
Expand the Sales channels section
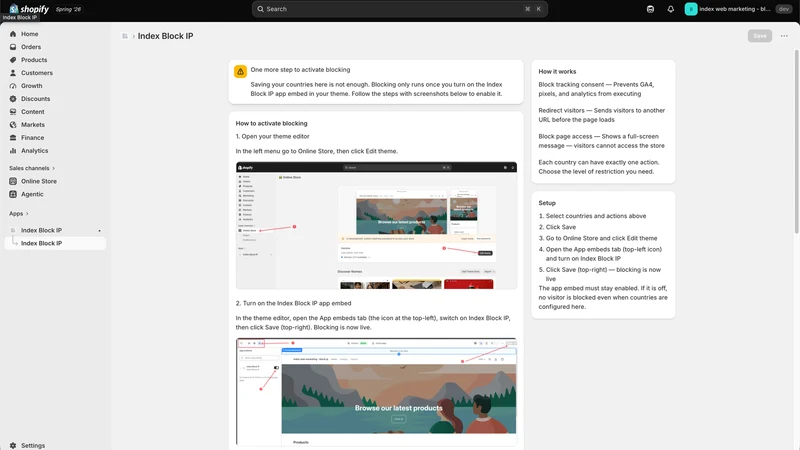pyautogui.click(x=32, y=168)
